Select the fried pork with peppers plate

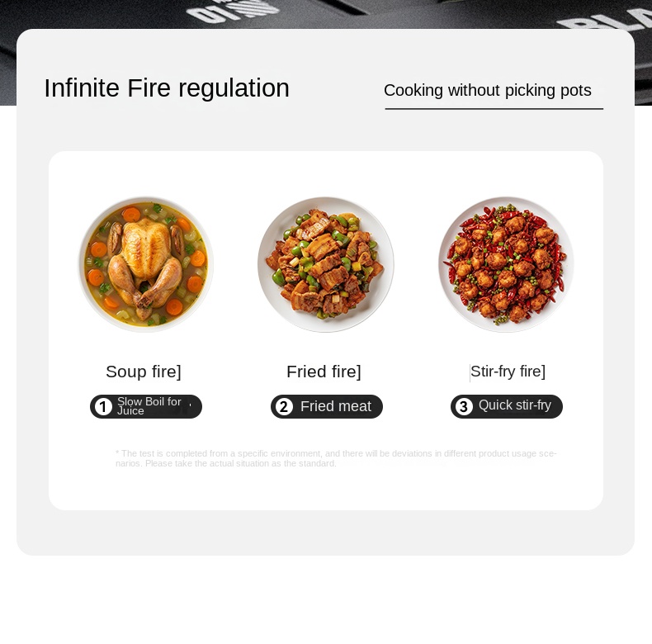[325, 264]
